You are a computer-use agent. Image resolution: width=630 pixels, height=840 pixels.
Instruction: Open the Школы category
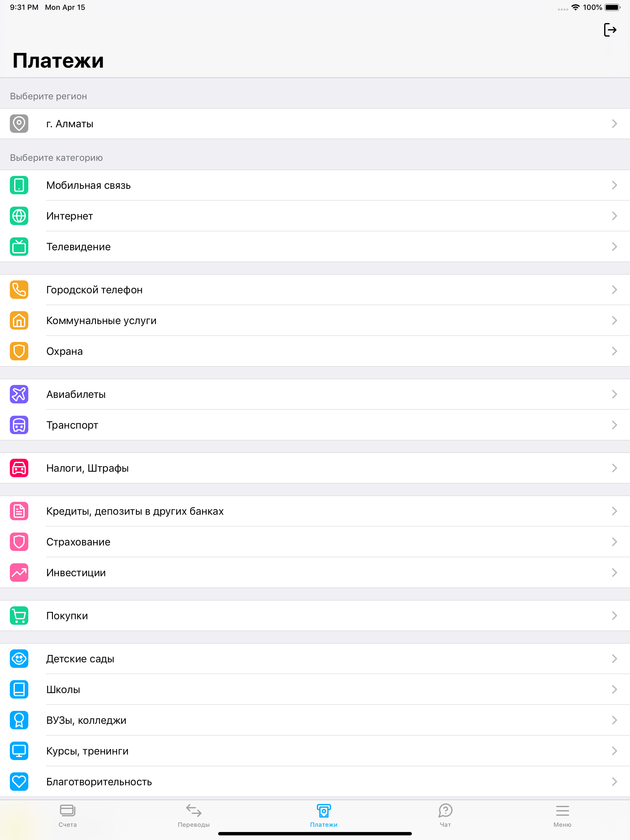(x=315, y=689)
